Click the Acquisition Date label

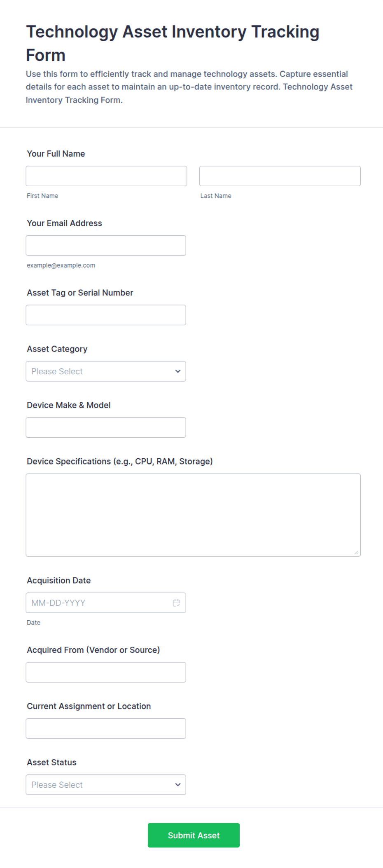(x=59, y=580)
